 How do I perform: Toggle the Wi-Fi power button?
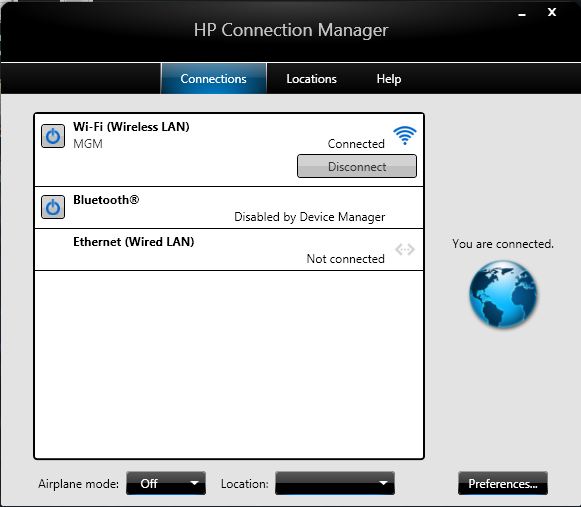[53, 136]
